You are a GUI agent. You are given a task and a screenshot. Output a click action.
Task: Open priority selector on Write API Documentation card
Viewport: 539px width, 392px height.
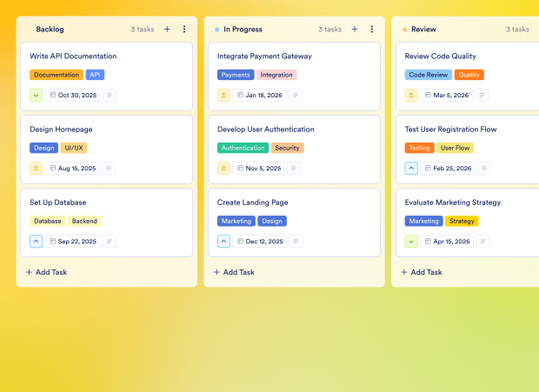tap(37, 96)
